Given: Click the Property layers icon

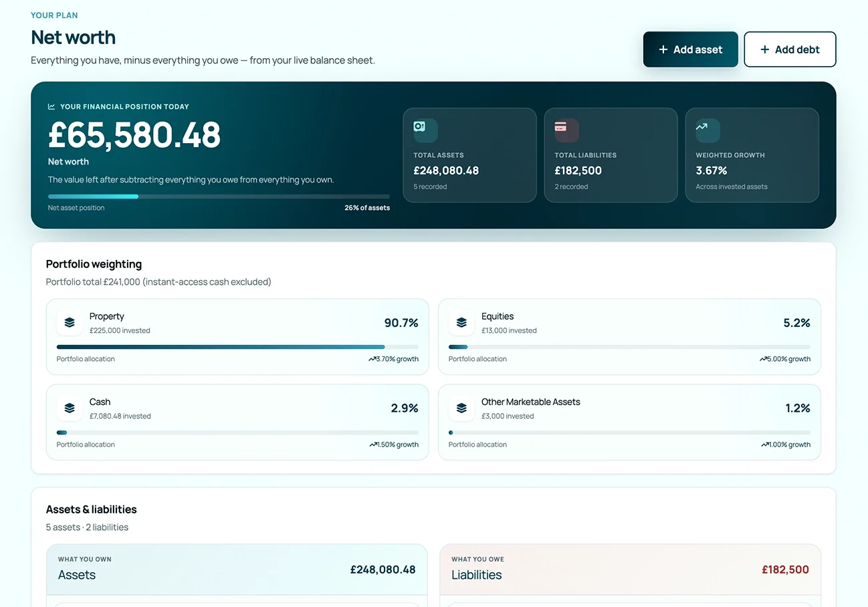Looking at the screenshot, I should (x=70, y=322).
